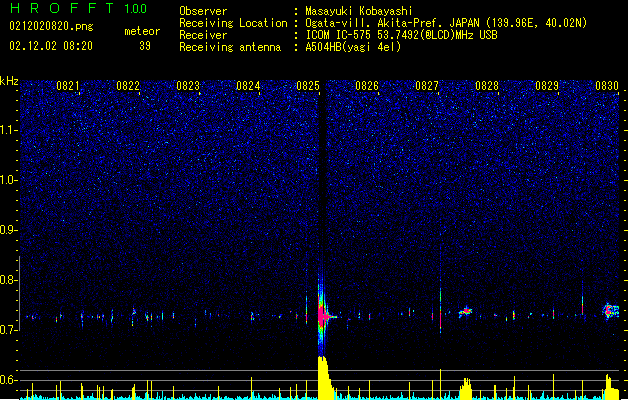Screen dimensions: 629x400
Task: Click the 0825 time marker
Action: [x=308, y=86]
